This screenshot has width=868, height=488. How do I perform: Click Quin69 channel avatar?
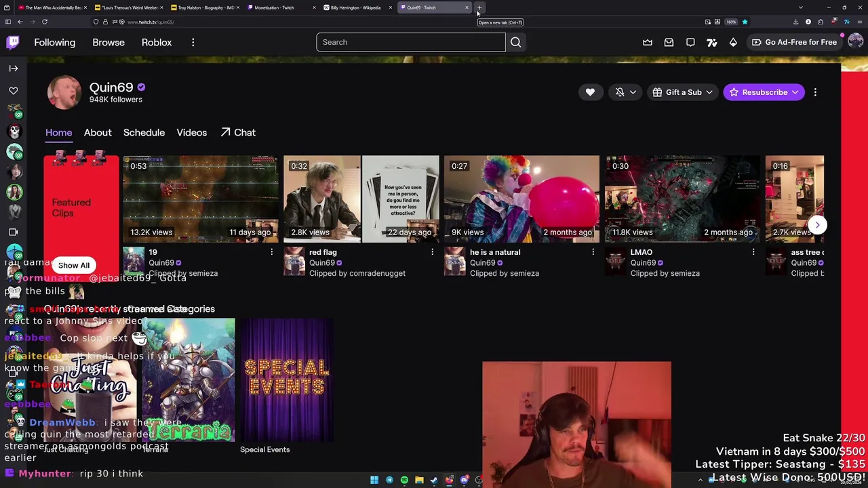point(64,93)
